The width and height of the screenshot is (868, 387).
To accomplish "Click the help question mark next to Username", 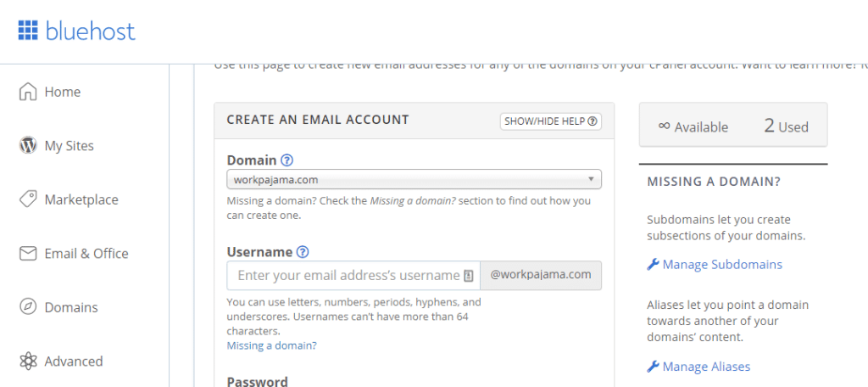I will (x=303, y=252).
